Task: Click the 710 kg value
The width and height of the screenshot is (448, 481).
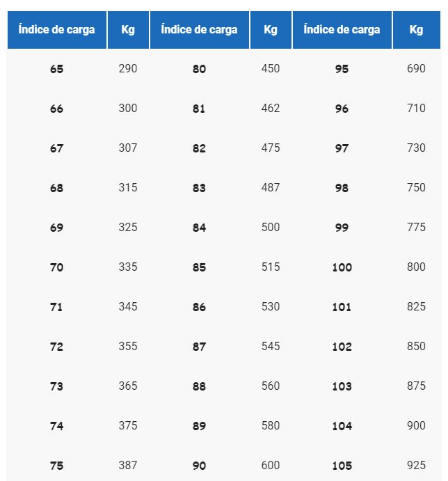Action: tap(416, 108)
